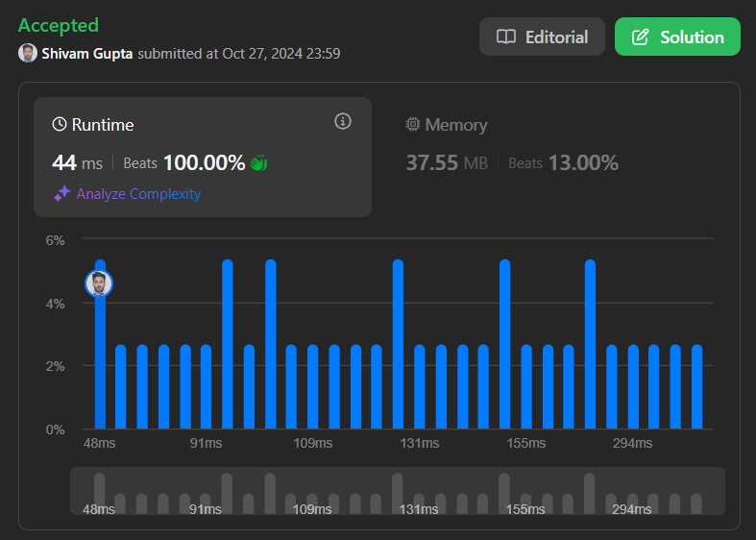This screenshot has width=756, height=540.
Task: Click the clapping hands icon
Action: click(259, 163)
